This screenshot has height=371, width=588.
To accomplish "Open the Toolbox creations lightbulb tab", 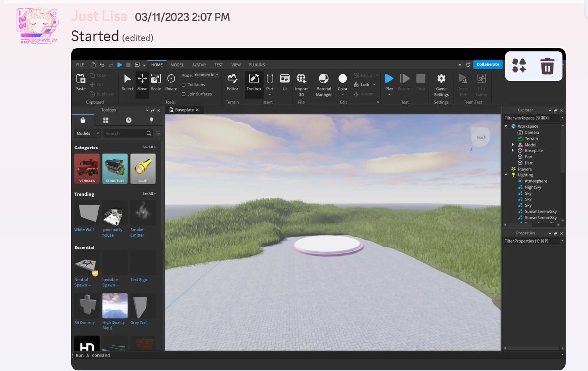I will (x=151, y=120).
